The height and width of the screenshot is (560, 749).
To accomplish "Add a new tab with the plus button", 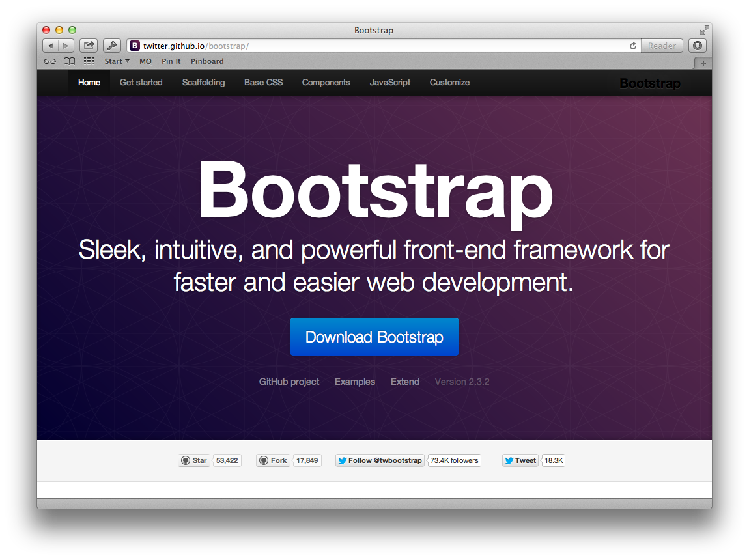I will [703, 63].
